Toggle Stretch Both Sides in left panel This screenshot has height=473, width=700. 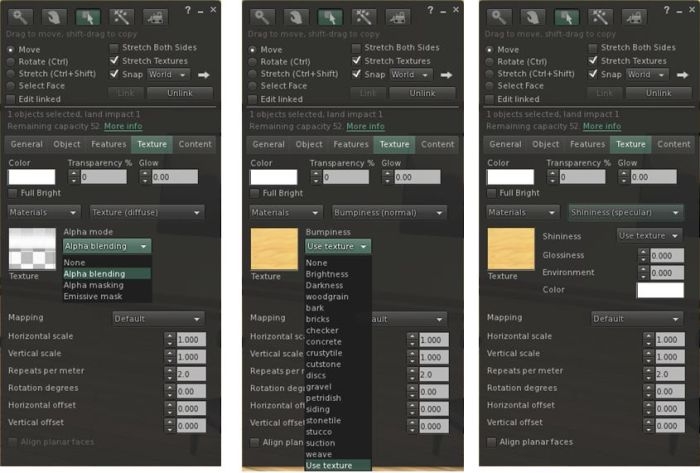click(114, 47)
